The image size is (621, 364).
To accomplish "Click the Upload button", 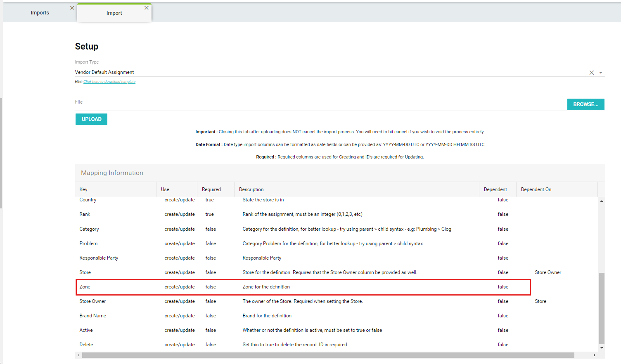I will (x=91, y=119).
